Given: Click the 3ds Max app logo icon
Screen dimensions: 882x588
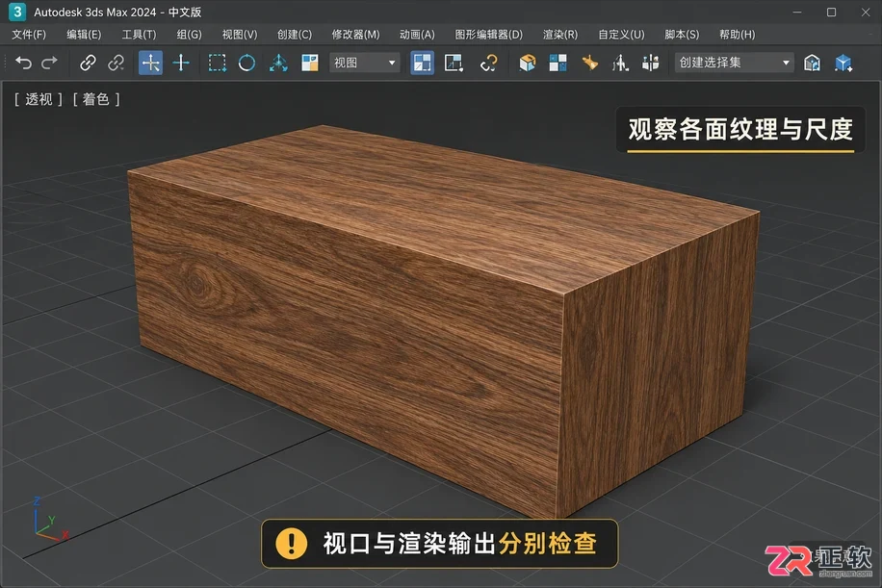Looking at the screenshot, I should (17, 12).
